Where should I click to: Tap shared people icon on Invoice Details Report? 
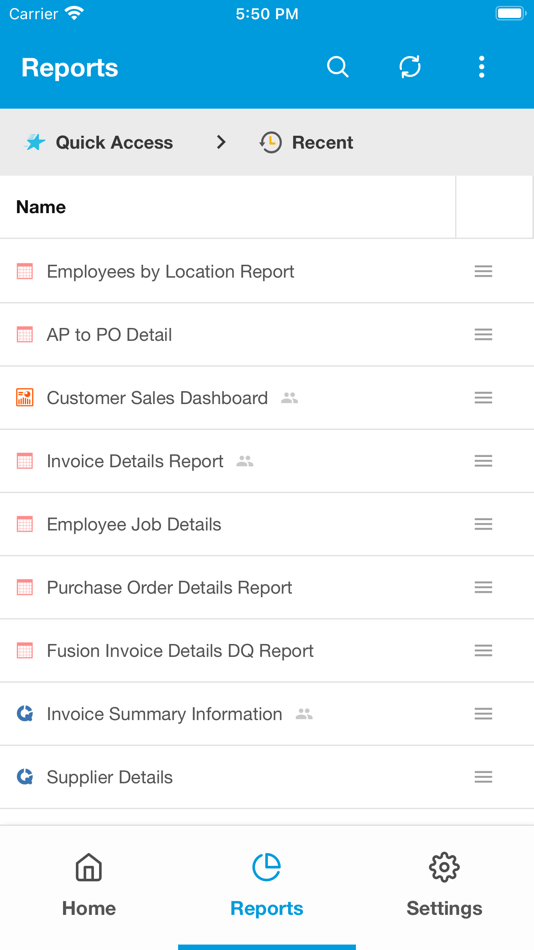pyautogui.click(x=245, y=462)
